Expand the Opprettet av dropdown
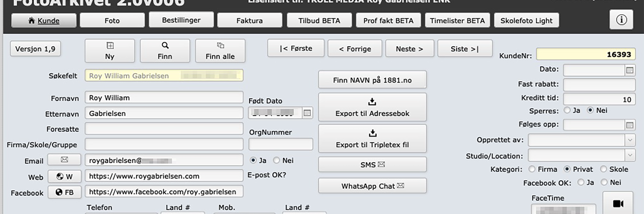 [630, 140]
